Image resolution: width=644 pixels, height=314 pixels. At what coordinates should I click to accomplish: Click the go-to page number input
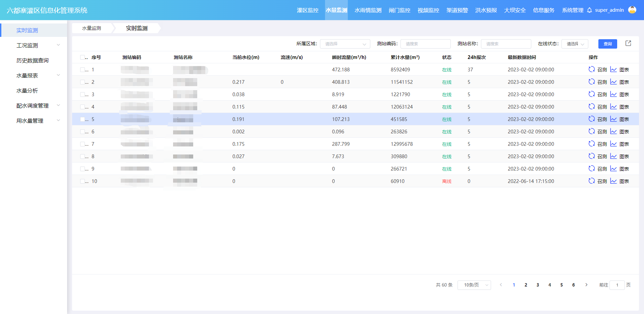pyautogui.click(x=617, y=285)
